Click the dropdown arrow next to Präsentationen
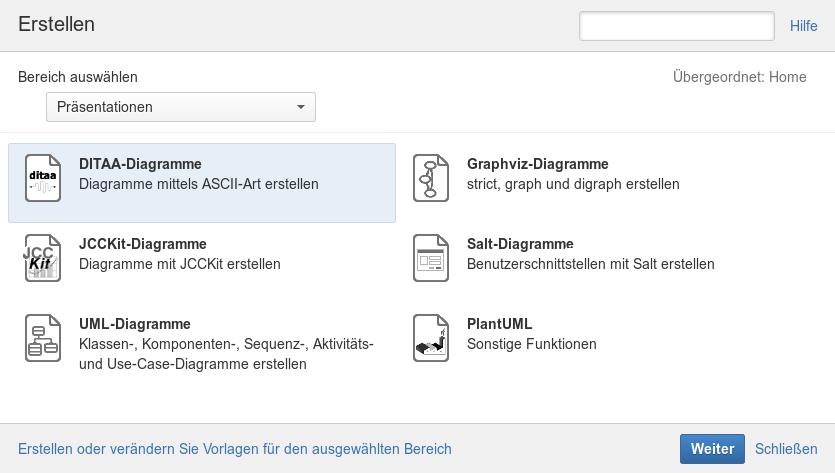Viewport: 835px width, 473px height. tap(301, 107)
